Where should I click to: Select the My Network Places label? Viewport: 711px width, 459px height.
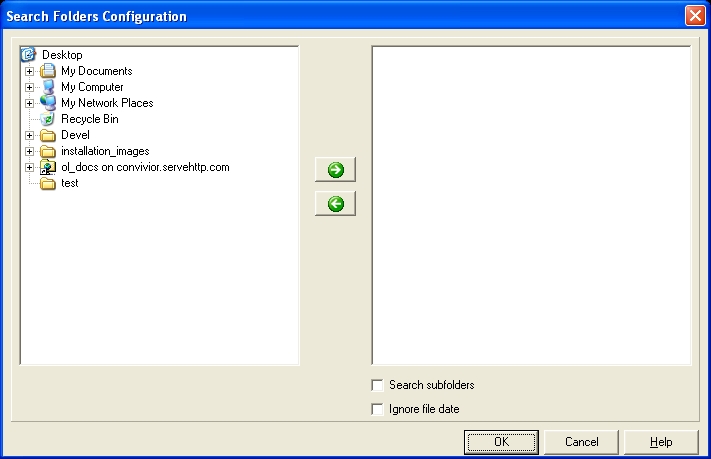[107, 103]
